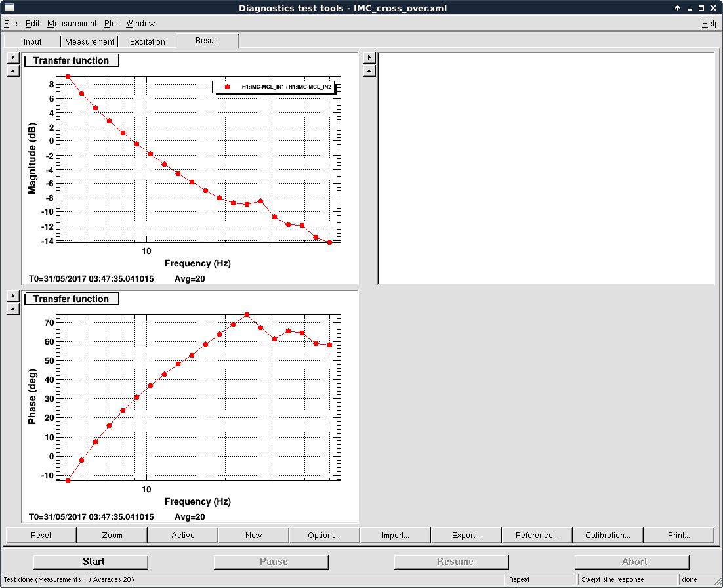Click the first data point on magnitude curve
This screenshot has height=588, width=723.
click(68, 77)
